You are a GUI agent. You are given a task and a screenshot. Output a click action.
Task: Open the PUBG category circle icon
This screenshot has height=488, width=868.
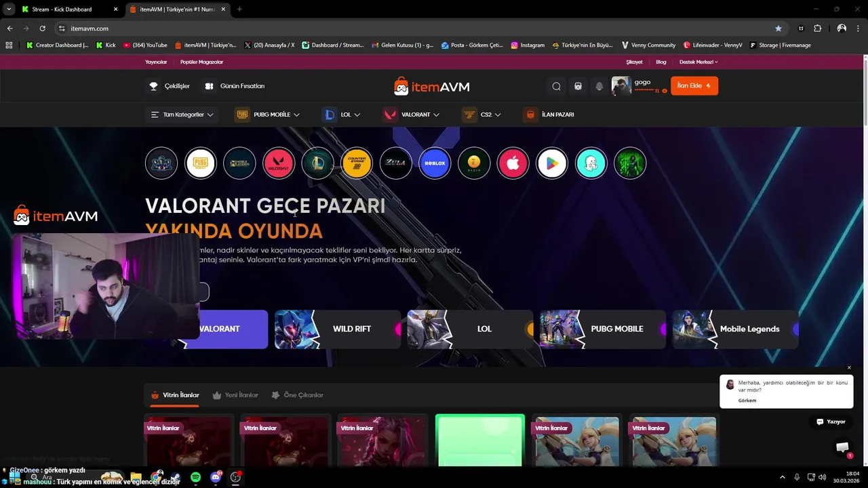(x=200, y=163)
